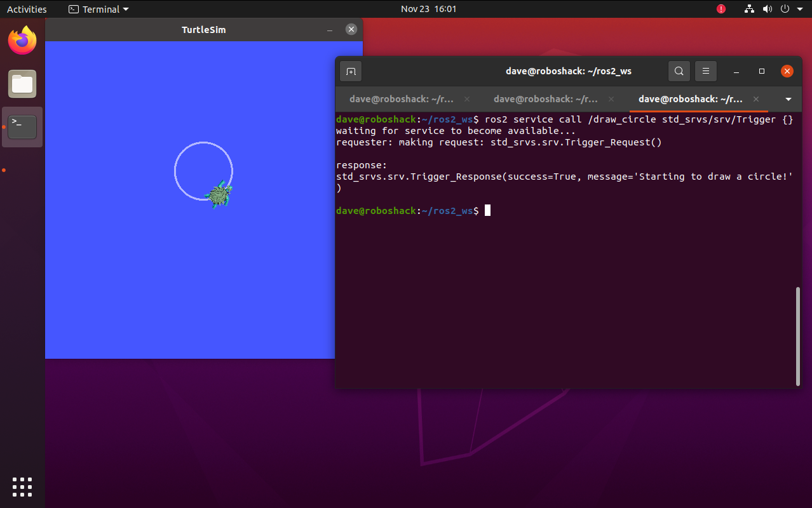This screenshot has width=812, height=508.
Task: Expand the terminal tab list dropdown
Action: click(788, 100)
